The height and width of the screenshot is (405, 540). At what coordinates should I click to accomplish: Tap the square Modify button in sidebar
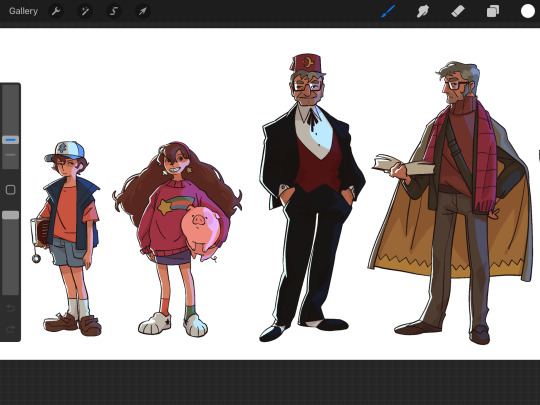[10, 189]
